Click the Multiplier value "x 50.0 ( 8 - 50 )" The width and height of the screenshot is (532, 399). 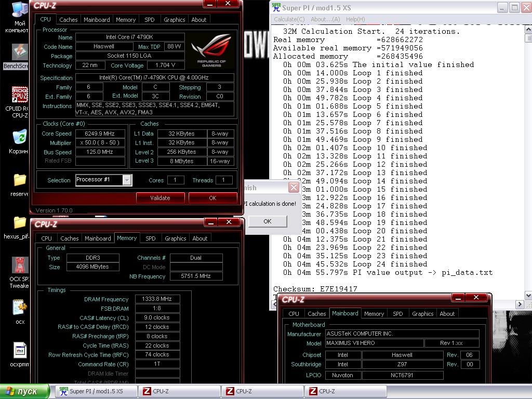pos(100,143)
